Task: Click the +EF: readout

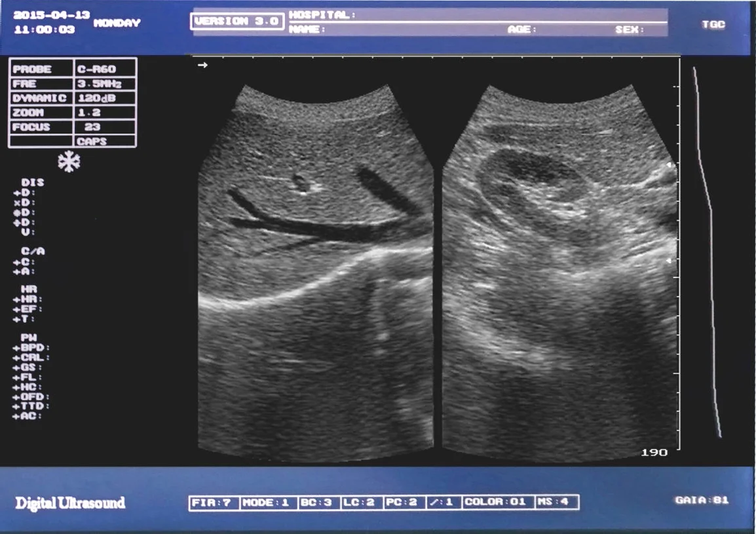Action: pos(28,309)
